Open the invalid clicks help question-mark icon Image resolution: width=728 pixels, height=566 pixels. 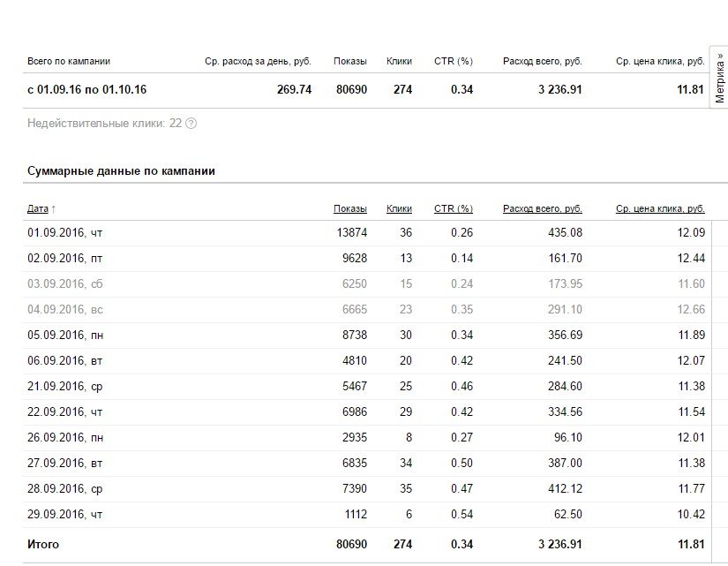(x=191, y=124)
